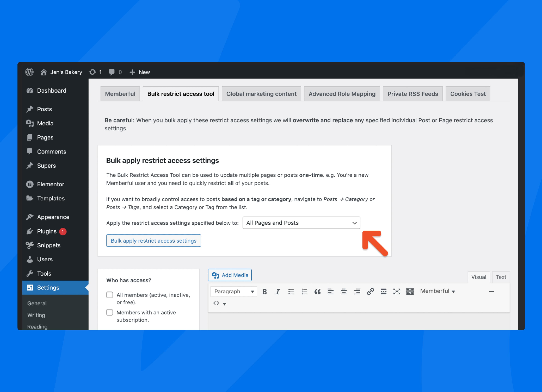Switch to the Text editor tab
Image resolution: width=542 pixels, height=392 pixels.
pyautogui.click(x=501, y=277)
